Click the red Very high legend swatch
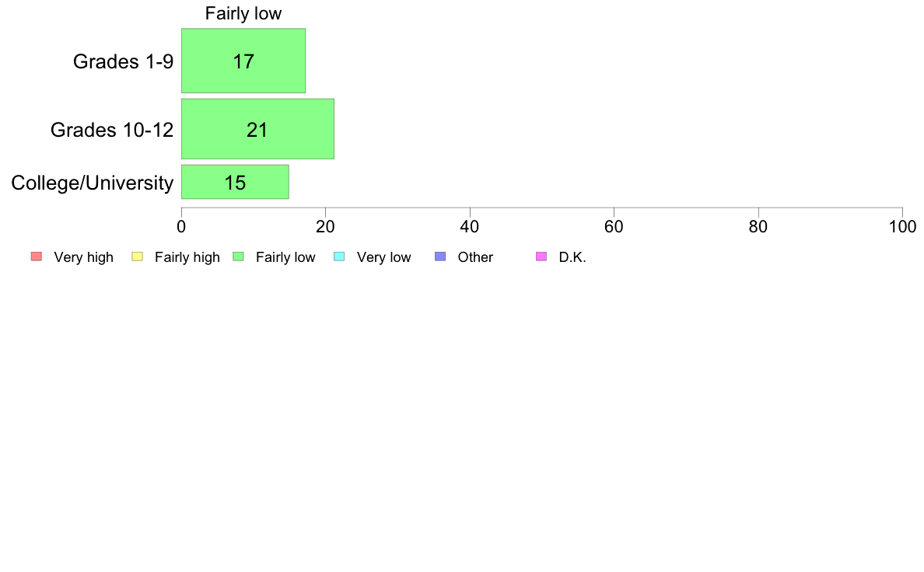Viewport: 924px width, 572px height. [x=37, y=256]
